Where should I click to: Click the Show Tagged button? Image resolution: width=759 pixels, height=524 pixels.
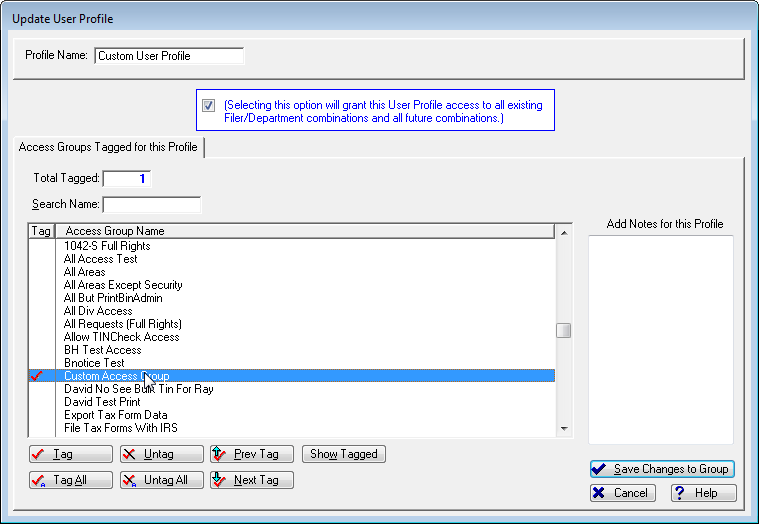tap(343, 454)
